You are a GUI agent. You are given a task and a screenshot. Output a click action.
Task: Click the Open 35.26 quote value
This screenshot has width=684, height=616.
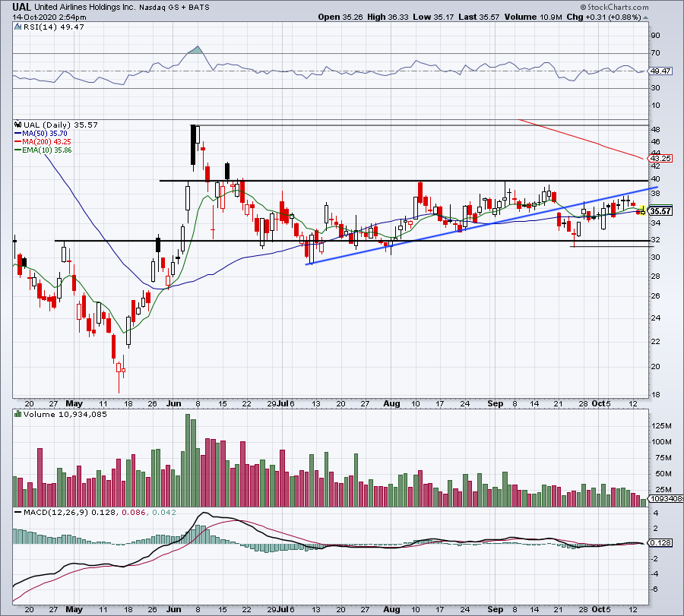[340, 17]
